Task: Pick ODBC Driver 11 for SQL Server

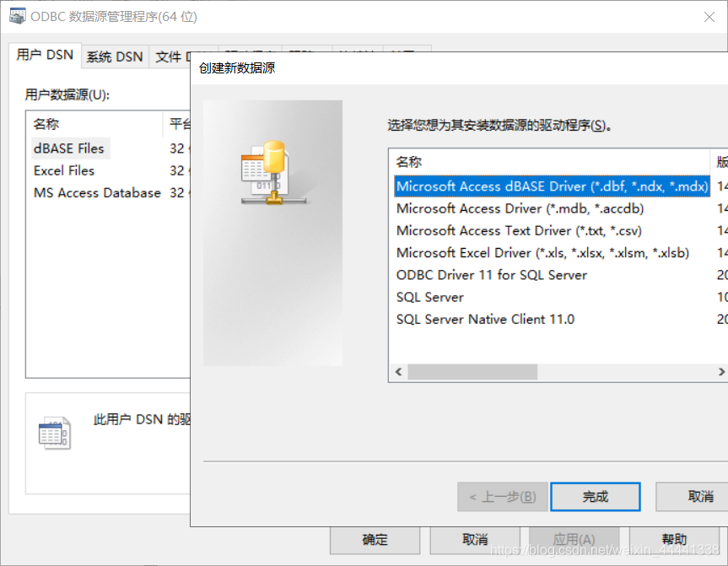Action: 491,275
